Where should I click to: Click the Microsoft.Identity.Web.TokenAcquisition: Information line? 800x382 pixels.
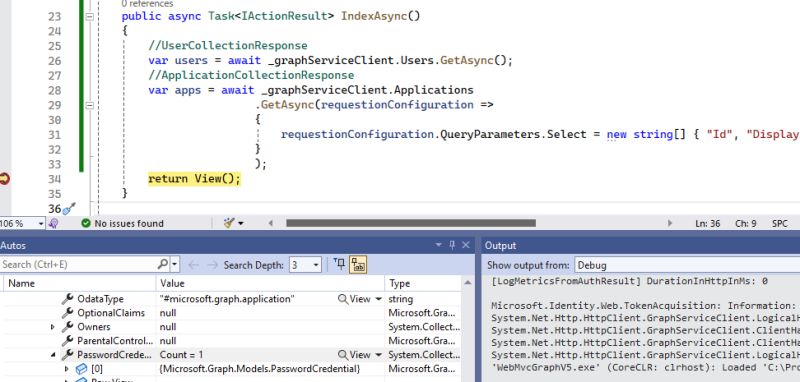pos(644,305)
